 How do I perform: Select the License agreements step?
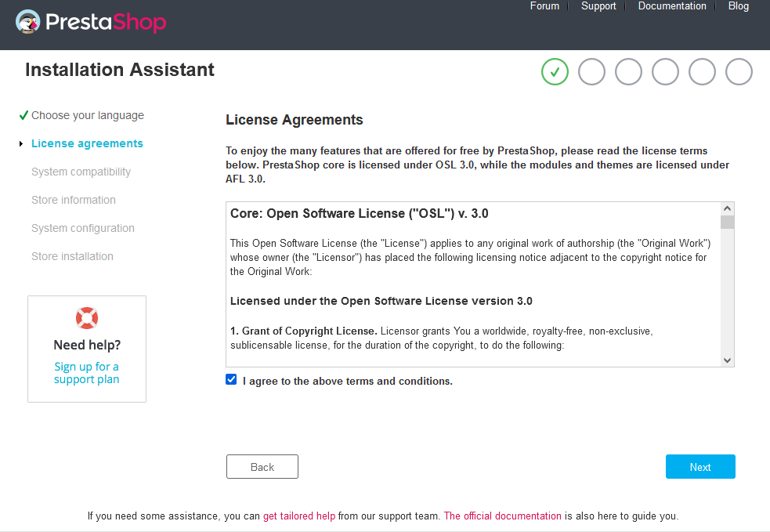pyautogui.click(x=88, y=143)
